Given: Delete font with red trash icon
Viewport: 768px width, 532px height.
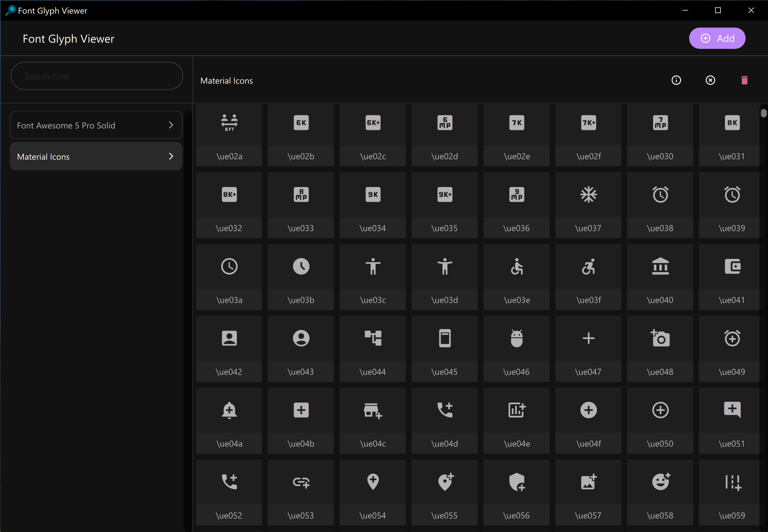Looking at the screenshot, I should pyautogui.click(x=744, y=80).
